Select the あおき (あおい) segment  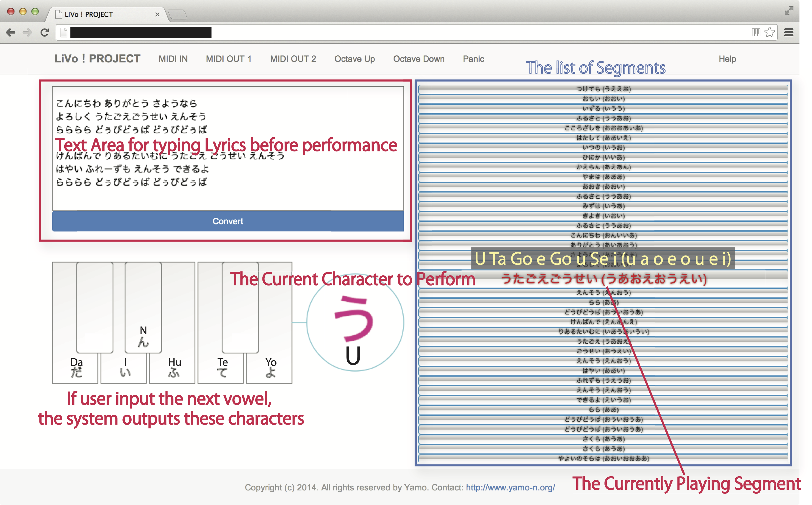click(x=603, y=186)
